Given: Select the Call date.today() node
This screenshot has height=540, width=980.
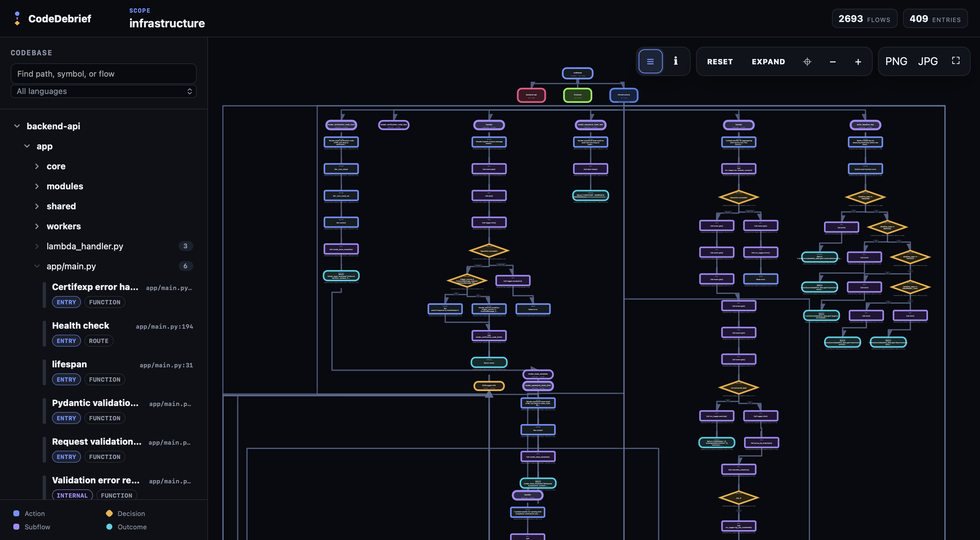Looking at the screenshot, I should click(x=590, y=169).
